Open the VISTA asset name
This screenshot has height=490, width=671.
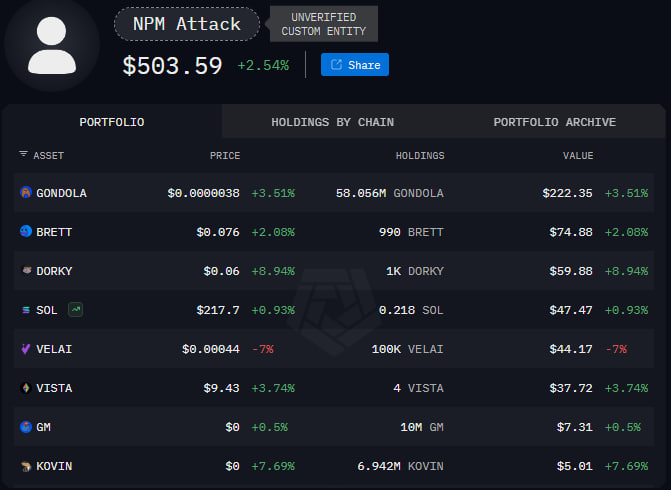(54, 388)
